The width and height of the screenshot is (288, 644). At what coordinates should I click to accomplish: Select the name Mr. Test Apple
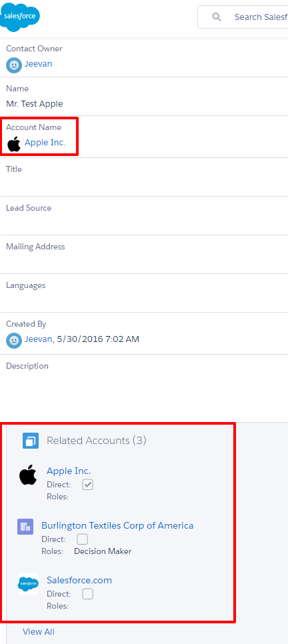tap(35, 104)
